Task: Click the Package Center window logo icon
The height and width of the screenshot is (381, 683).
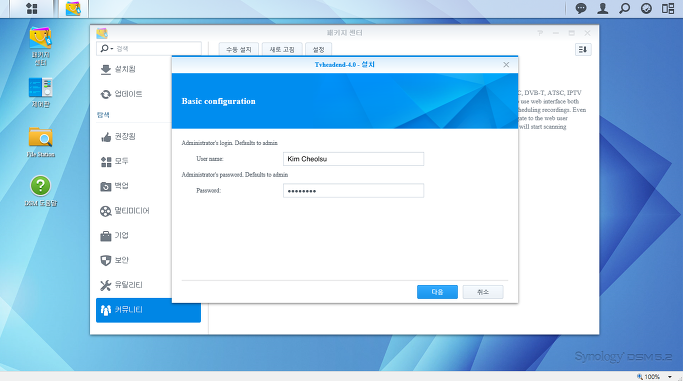Action: [x=102, y=33]
